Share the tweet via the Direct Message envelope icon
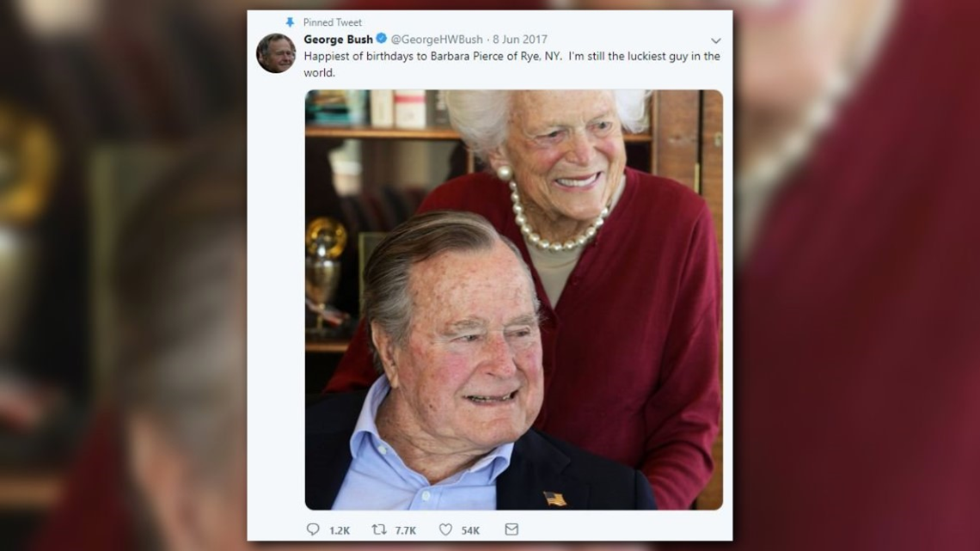The image size is (980, 551). (x=511, y=530)
